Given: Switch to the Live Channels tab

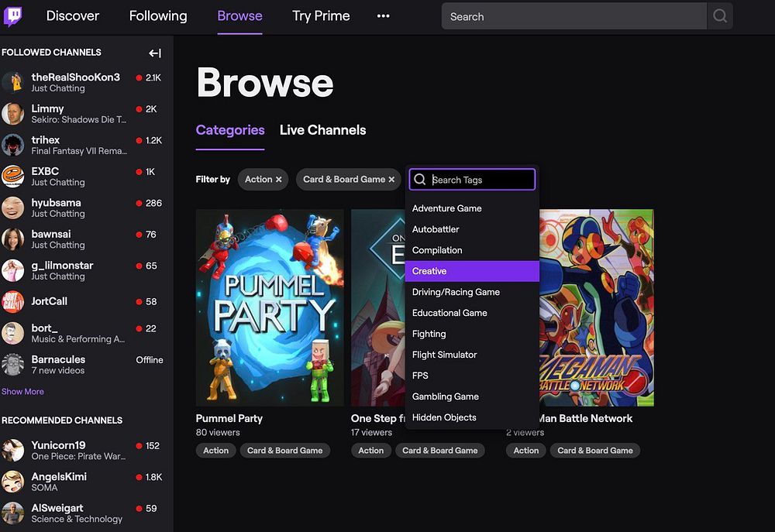Looking at the screenshot, I should (x=322, y=130).
